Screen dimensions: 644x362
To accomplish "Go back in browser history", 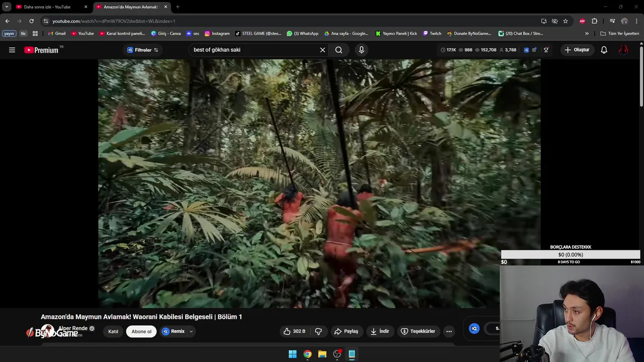I will [x=7, y=21].
